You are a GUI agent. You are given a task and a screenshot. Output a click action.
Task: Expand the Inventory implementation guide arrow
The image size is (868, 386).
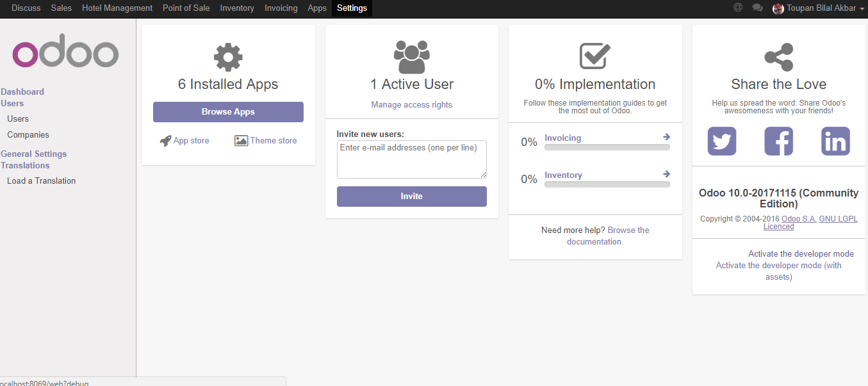pos(666,173)
